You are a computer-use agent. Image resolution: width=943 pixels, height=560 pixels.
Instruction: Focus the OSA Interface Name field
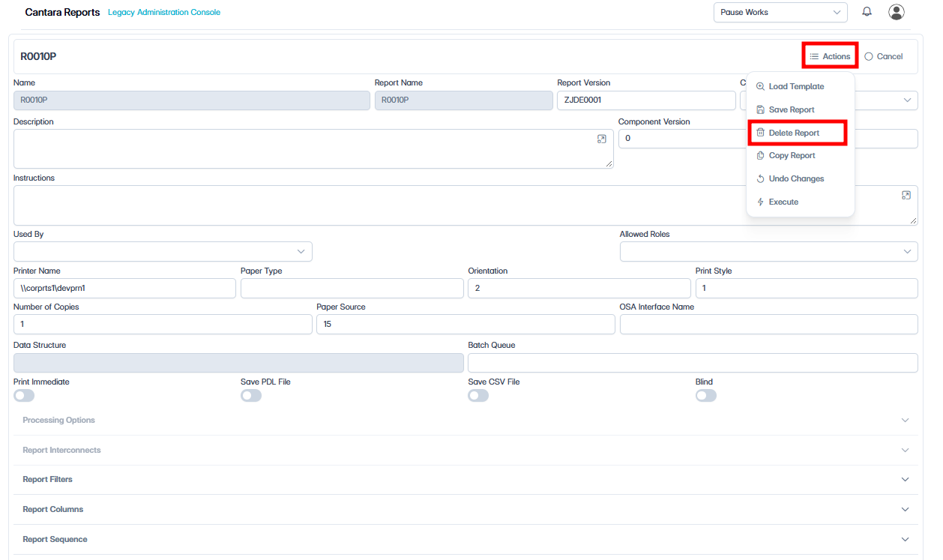tap(769, 324)
